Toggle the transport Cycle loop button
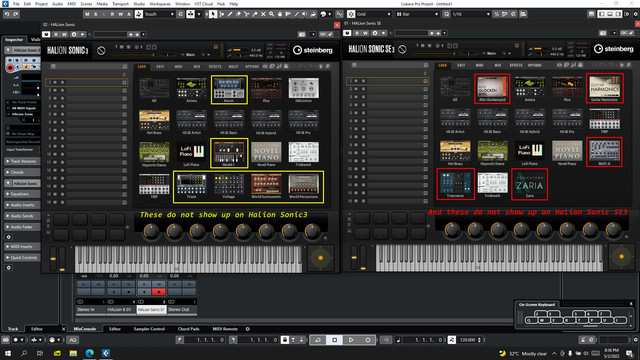The height and width of the screenshot is (360, 640). 318,340
